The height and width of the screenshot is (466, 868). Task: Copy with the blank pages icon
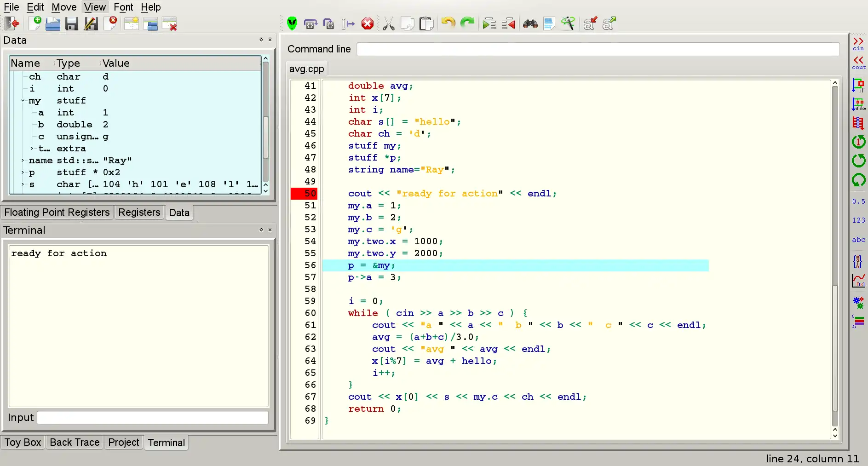(408, 23)
